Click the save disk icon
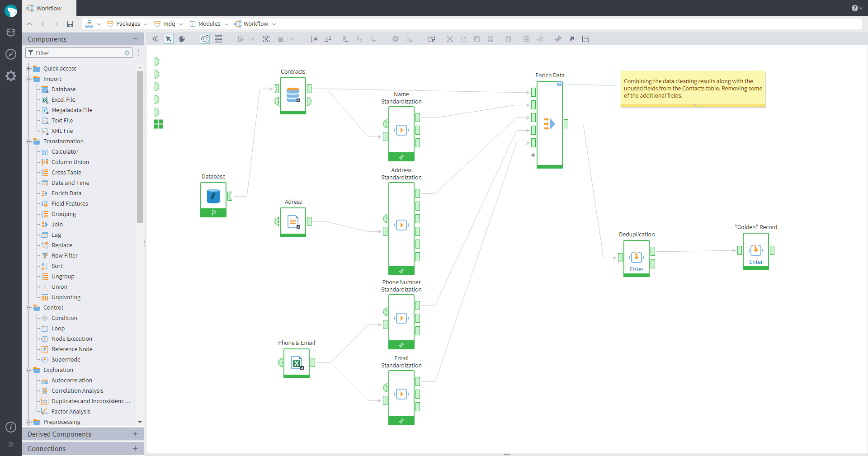868x456 pixels. [x=70, y=24]
